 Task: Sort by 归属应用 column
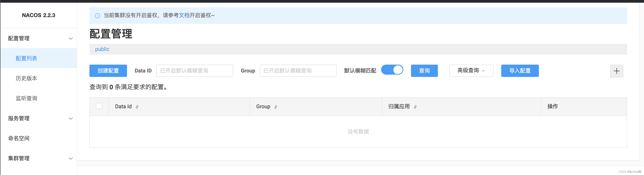coord(415,107)
